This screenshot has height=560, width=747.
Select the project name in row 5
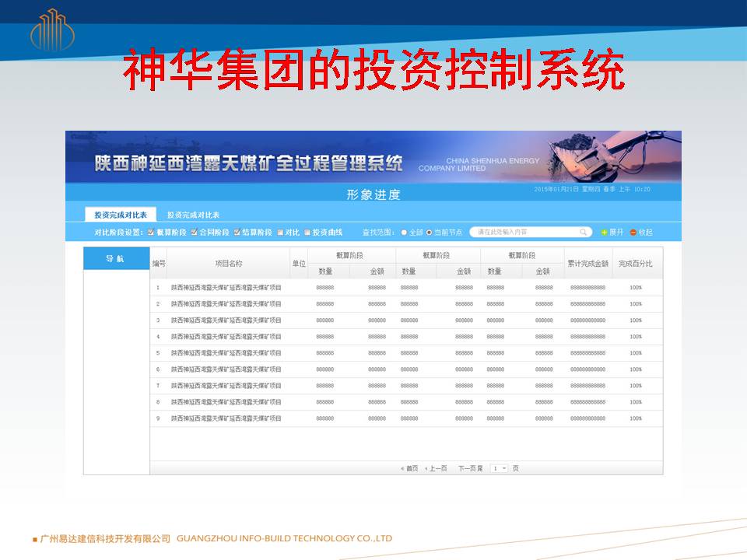pyautogui.click(x=226, y=353)
